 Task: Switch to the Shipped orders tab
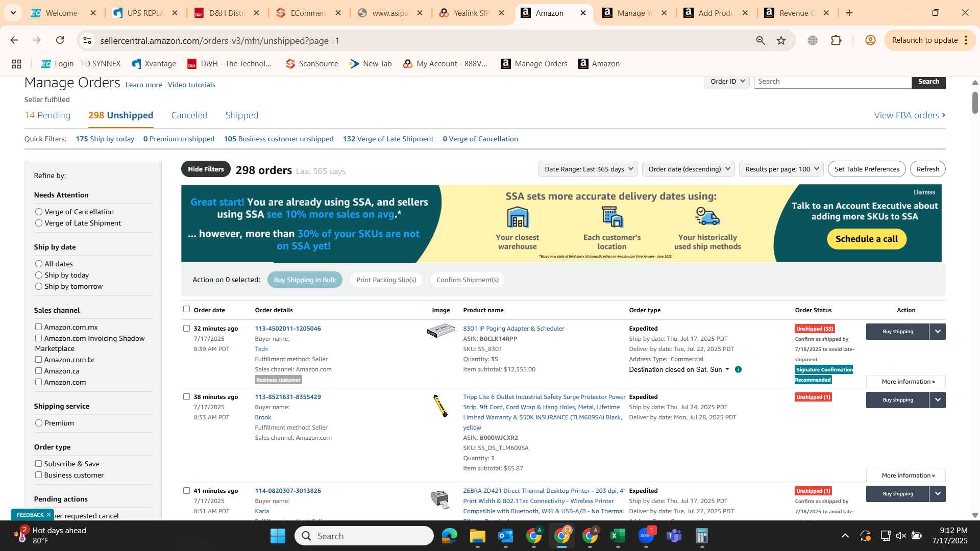[x=242, y=115]
